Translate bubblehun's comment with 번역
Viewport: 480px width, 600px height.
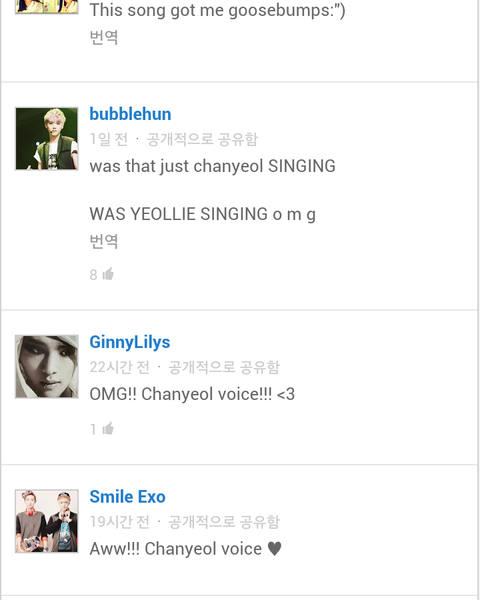pos(104,241)
